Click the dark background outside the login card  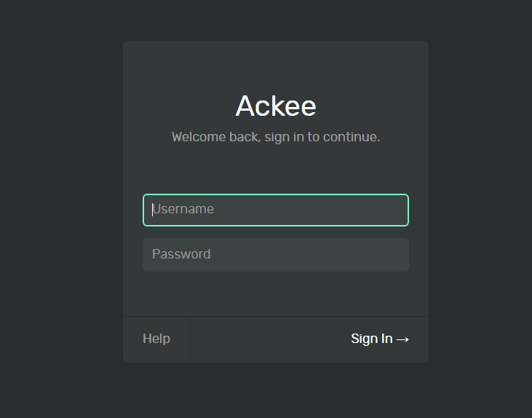point(58,218)
